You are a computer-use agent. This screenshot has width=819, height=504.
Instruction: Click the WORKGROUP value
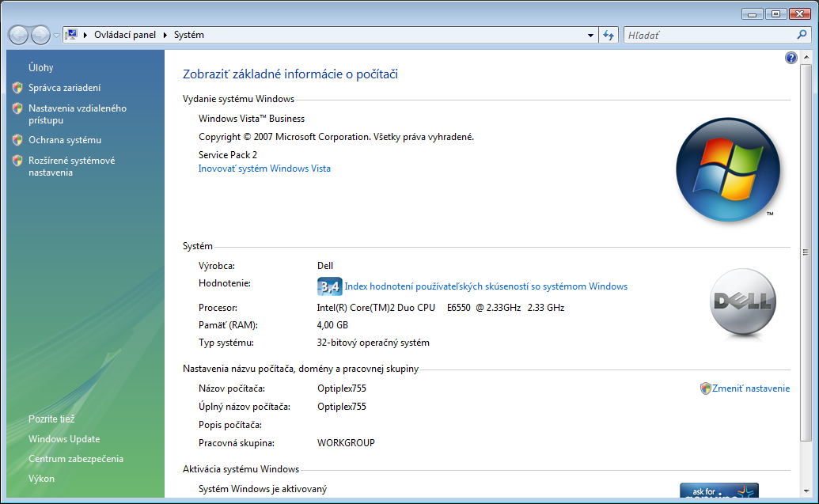pos(346,443)
